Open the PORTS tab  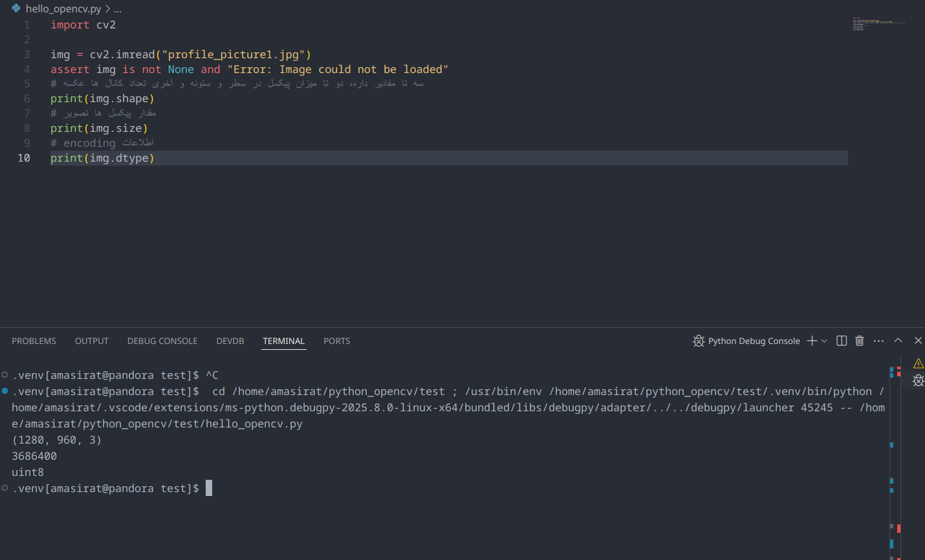(336, 341)
